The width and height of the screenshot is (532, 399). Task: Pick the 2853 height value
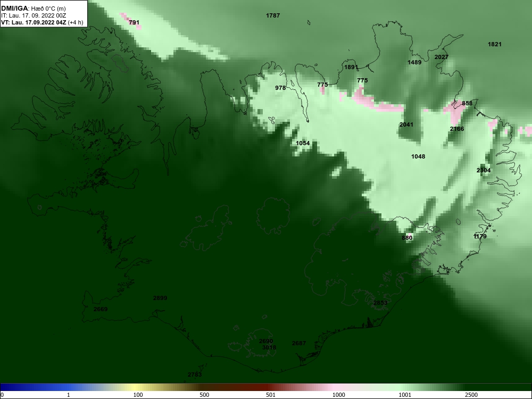coord(380,303)
